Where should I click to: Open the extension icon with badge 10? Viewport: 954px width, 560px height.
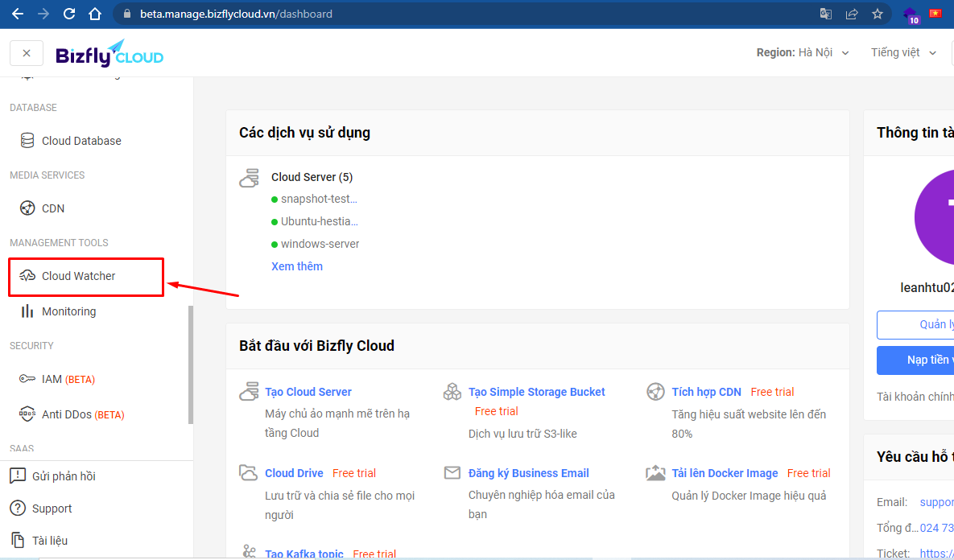[x=911, y=15]
